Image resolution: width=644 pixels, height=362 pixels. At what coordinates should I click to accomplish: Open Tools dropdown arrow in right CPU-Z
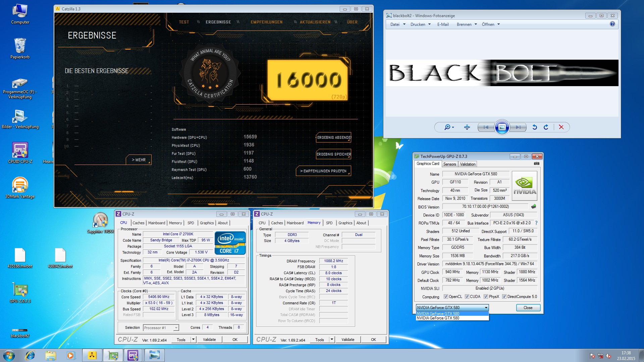(332, 340)
